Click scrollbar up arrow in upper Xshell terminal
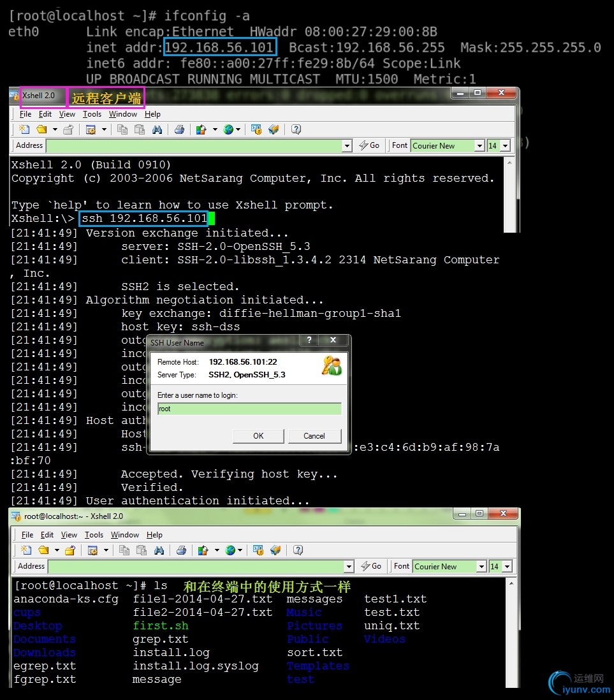Viewport: 614px width, 700px height. click(x=509, y=163)
